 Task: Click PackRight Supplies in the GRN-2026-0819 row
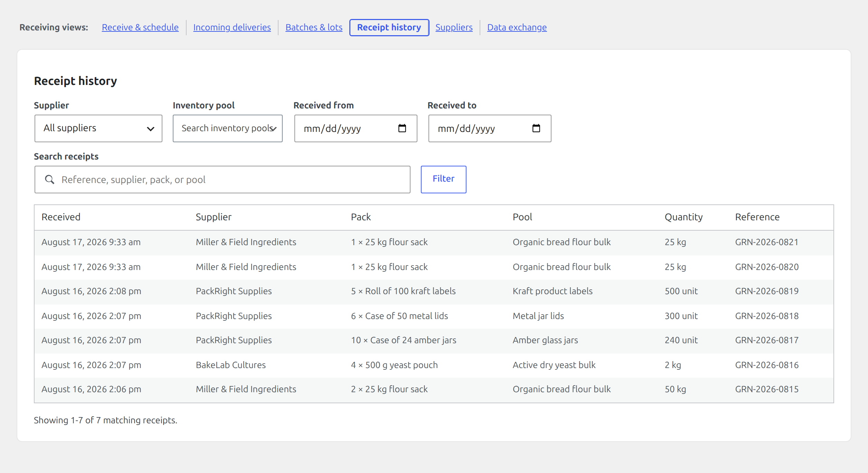[234, 291]
